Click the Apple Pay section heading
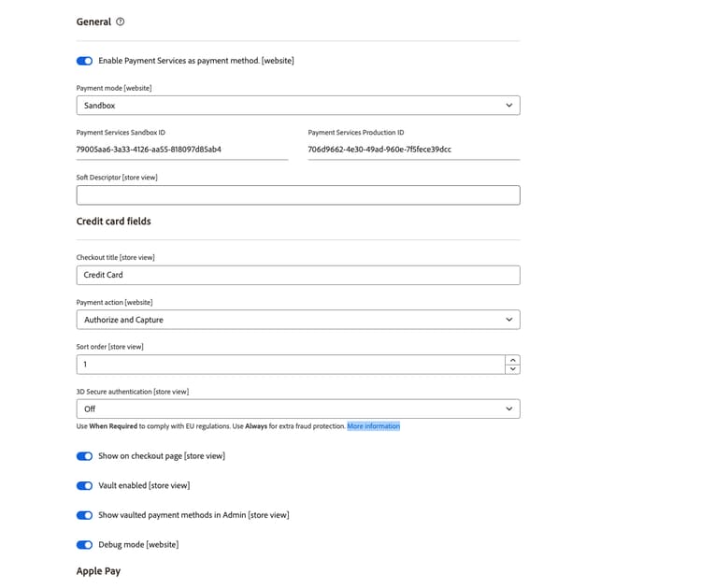Screen dimensions: 701x588 pyautogui.click(x=98, y=571)
